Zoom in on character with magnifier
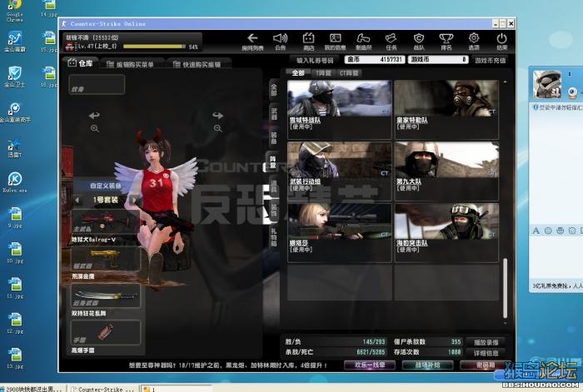Image resolution: width=583 pixels, height=392 pixels. pyautogui.click(x=94, y=128)
